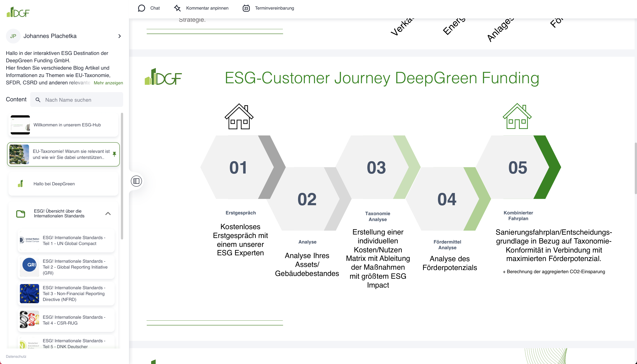The height and width of the screenshot is (364, 637).
Task: Click the GRI logo thumbnail
Action: (29, 267)
